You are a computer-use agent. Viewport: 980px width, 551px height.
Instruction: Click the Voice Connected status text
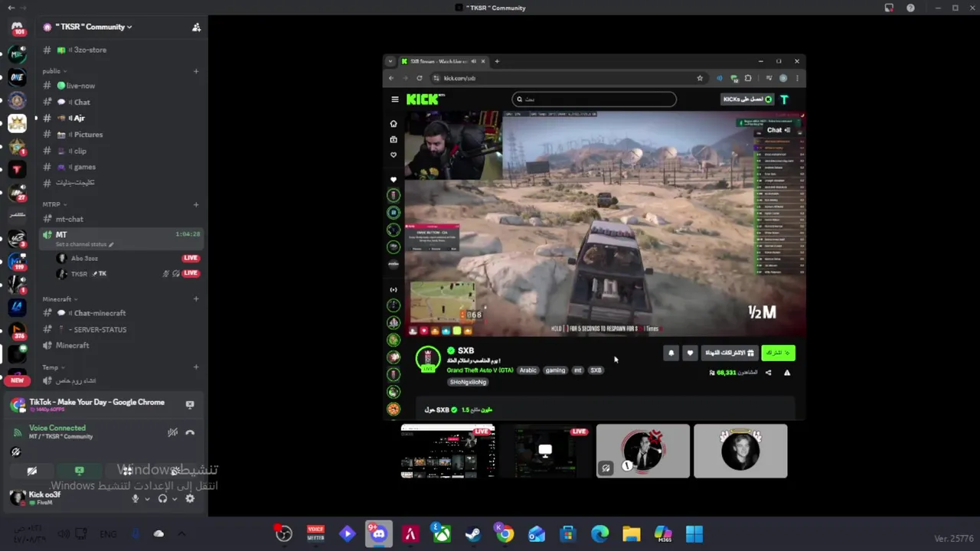57,428
